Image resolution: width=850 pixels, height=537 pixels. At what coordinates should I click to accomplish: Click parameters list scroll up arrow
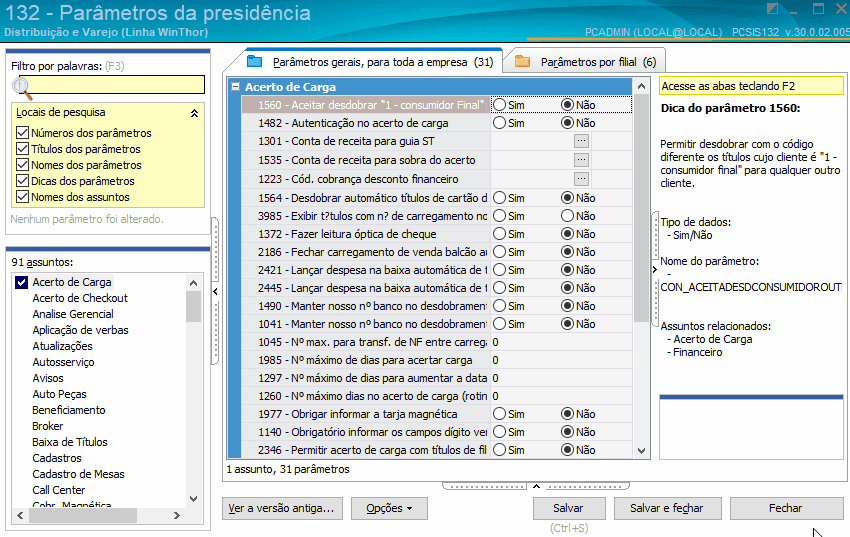pyautogui.click(x=641, y=86)
